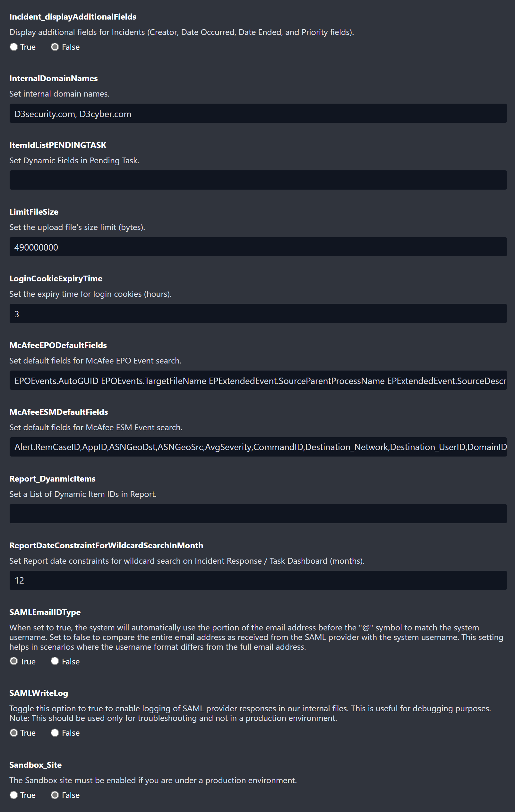Viewport: 515px width, 812px height.
Task: Select True for Incident_displayAdditionalFields
Action: (x=14, y=47)
